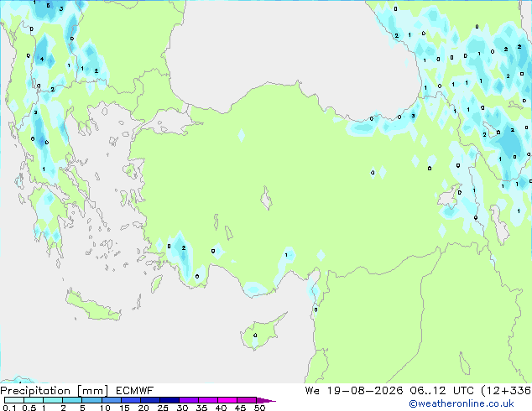Pick the 15 mm legend color swatch
The width and height of the screenshot is (532, 411).
[x=130, y=400]
